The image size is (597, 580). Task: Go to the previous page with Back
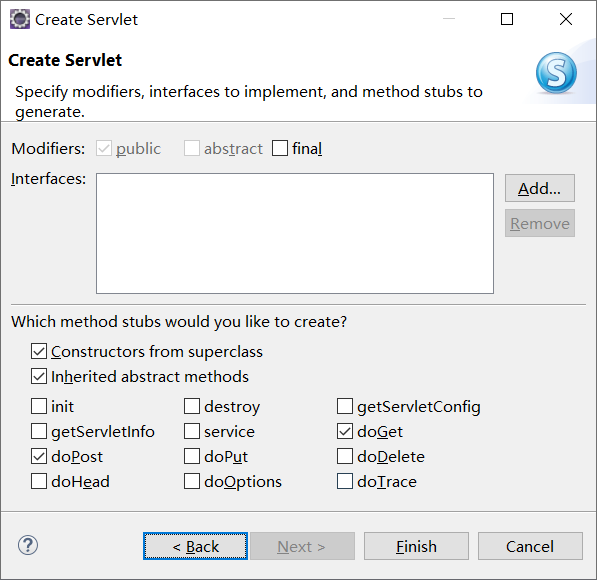(196, 546)
